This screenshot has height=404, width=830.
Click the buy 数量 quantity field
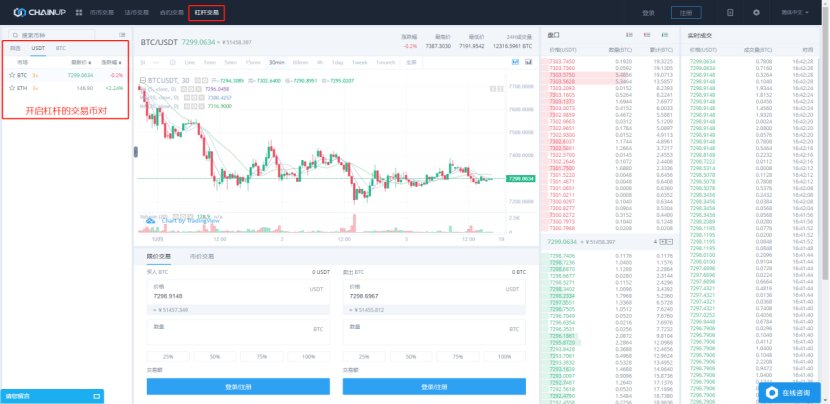click(x=238, y=332)
